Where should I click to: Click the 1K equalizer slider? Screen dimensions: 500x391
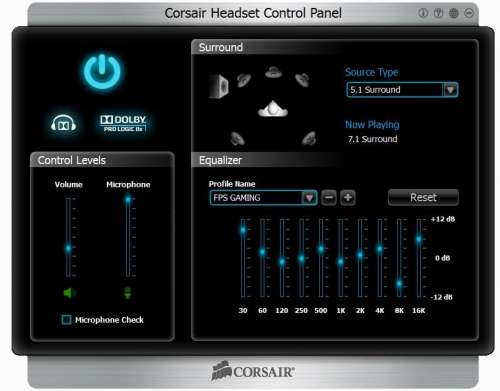pyautogui.click(x=341, y=262)
